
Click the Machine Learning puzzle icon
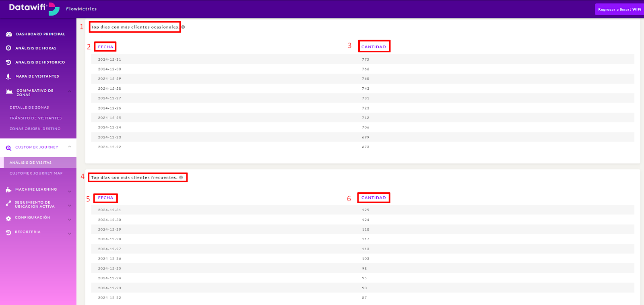[x=8, y=190]
